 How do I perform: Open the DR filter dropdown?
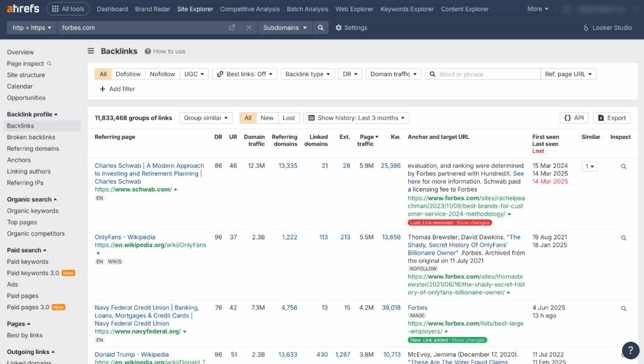tap(350, 74)
